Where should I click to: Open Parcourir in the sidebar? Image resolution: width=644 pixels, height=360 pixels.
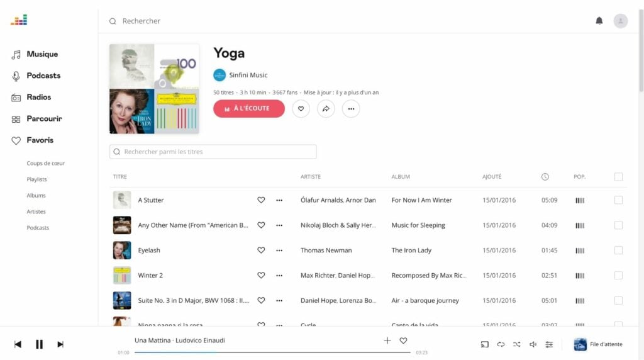point(36,119)
